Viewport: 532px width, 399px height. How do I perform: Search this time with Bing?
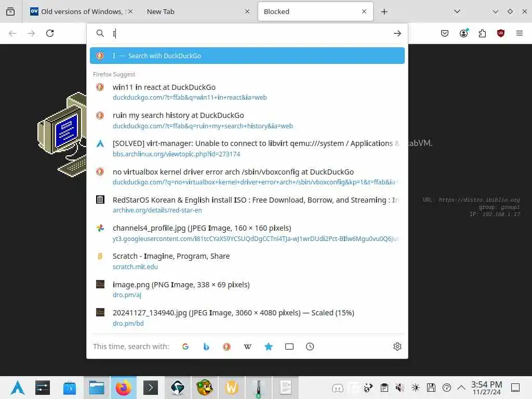[x=206, y=347]
